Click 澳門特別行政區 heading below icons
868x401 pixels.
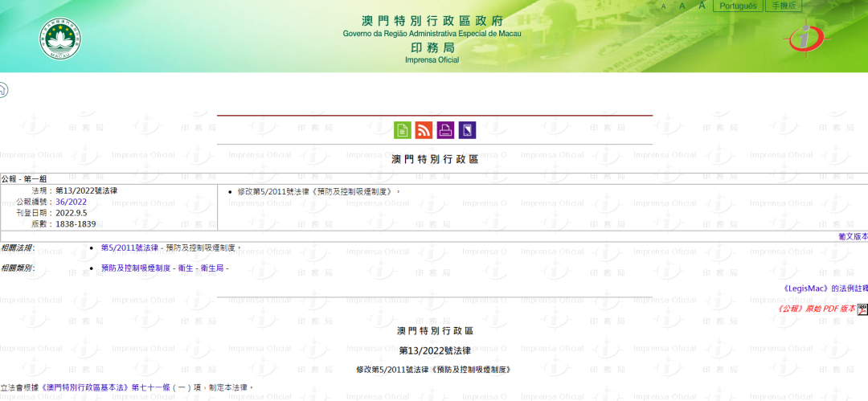coord(435,159)
